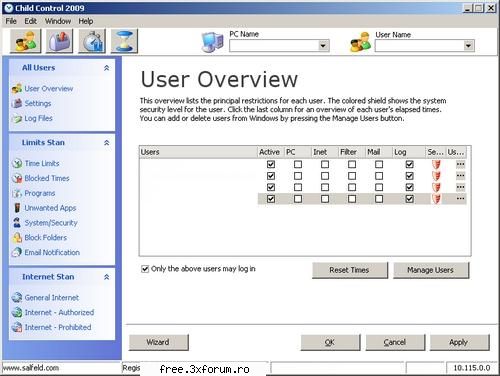Uncheck Log checkbox in second user row
The width and height of the screenshot is (500, 376).
[410, 176]
